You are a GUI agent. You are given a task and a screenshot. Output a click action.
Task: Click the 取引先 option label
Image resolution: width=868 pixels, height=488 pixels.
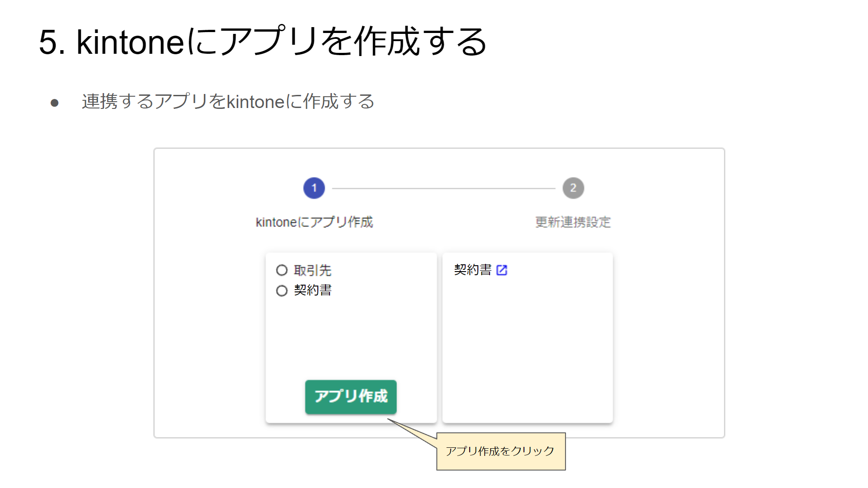(x=313, y=270)
